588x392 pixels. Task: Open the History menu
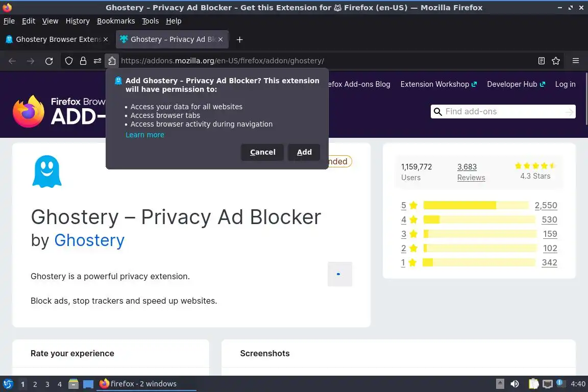click(x=78, y=21)
